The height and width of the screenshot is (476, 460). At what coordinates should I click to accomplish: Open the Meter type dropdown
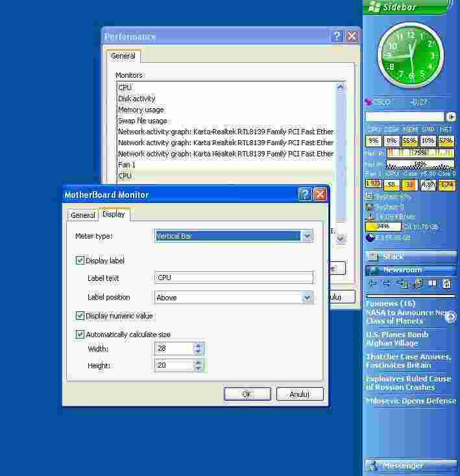[307, 237]
